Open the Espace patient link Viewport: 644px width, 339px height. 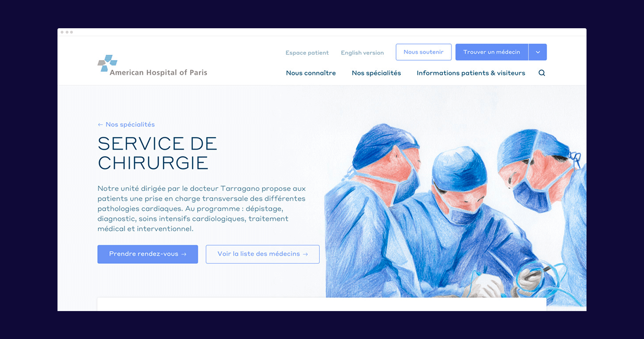[x=307, y=53]
